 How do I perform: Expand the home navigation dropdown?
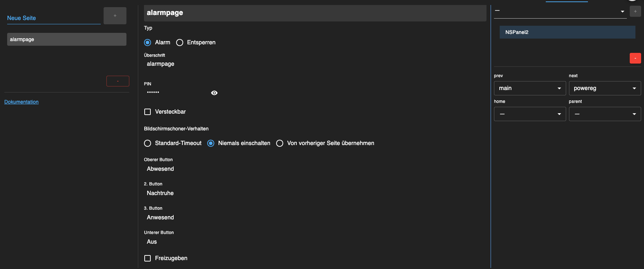point(530,114)
